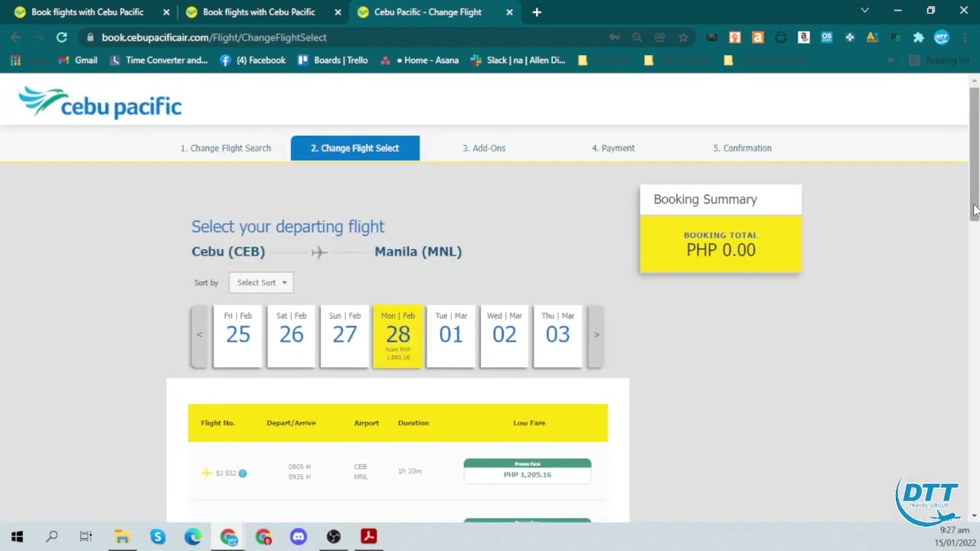Open OBS Studio from the taskbar

(x=333, y=536)
